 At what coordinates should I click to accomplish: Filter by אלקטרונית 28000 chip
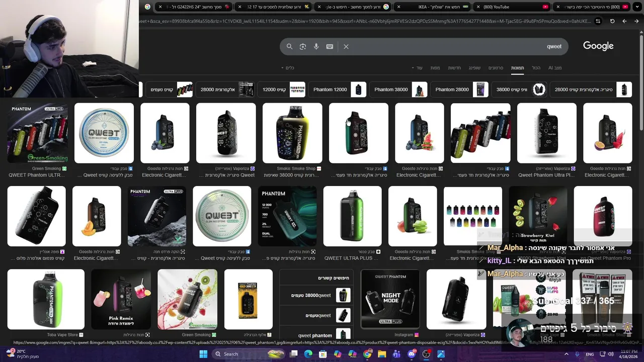225,89
